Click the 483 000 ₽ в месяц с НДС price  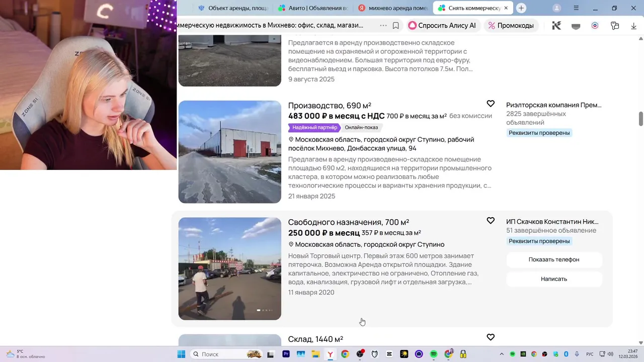click(337, 116)
